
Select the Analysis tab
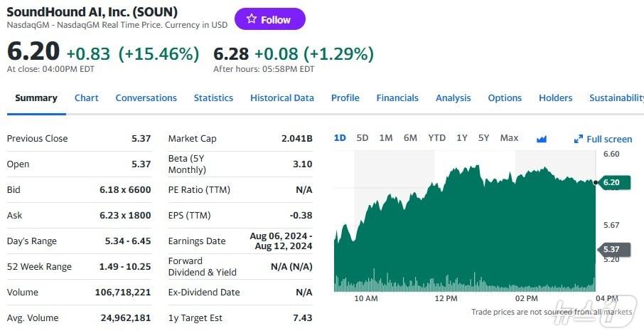coord(453,98)
